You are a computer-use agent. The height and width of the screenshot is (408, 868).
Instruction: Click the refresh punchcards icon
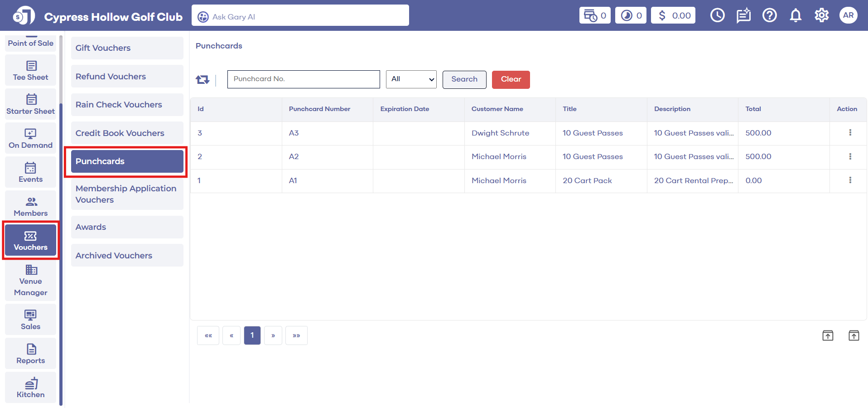pos(202,80)
